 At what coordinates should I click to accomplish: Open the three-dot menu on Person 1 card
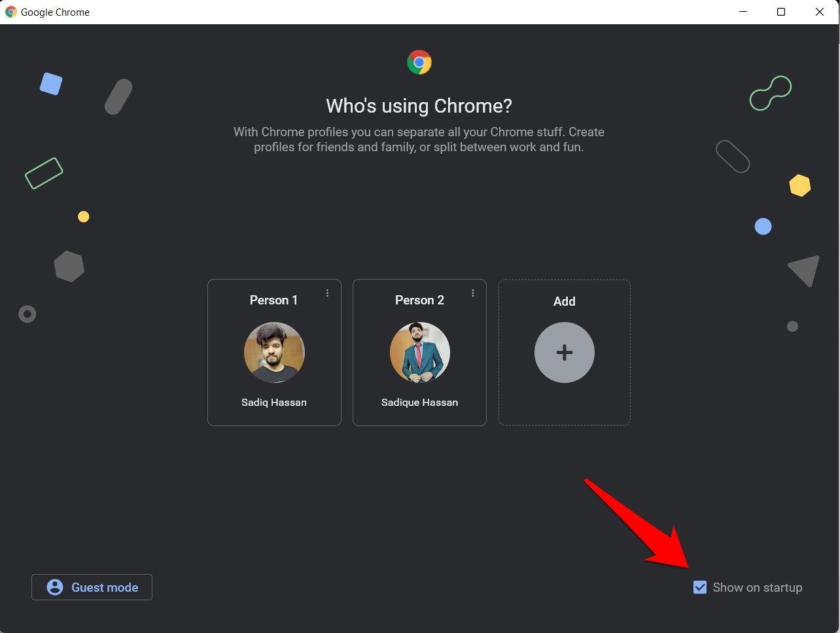point(328,293)
